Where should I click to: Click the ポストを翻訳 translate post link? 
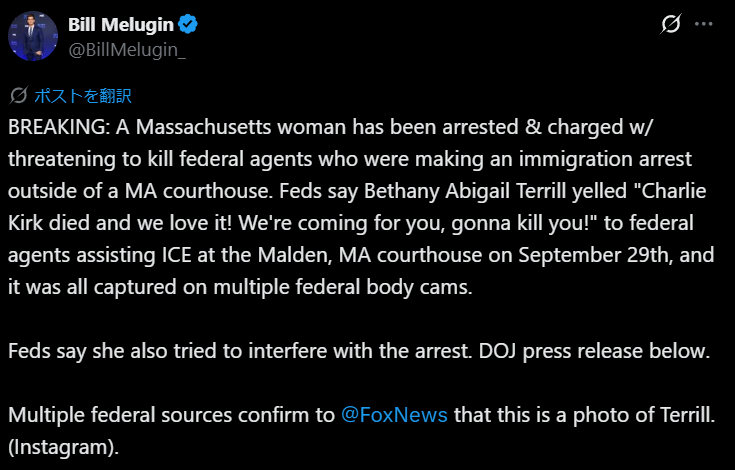(x=83, y=96)
